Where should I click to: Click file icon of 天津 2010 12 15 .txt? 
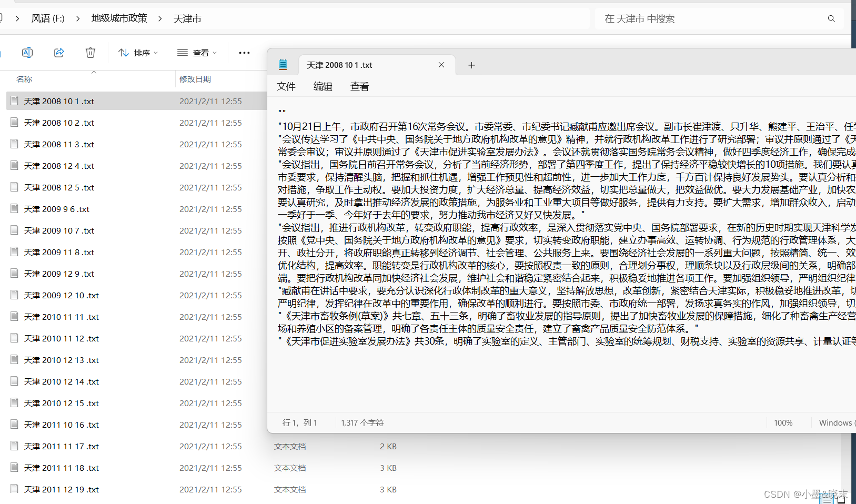[x=15, y=402]
